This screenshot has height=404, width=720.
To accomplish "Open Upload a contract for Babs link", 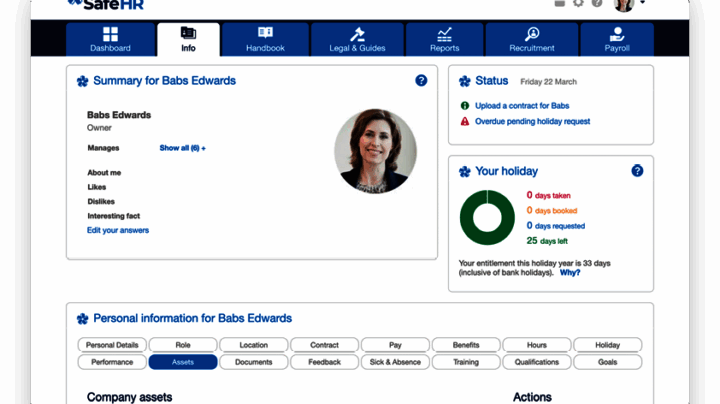I will pos(522,106).
